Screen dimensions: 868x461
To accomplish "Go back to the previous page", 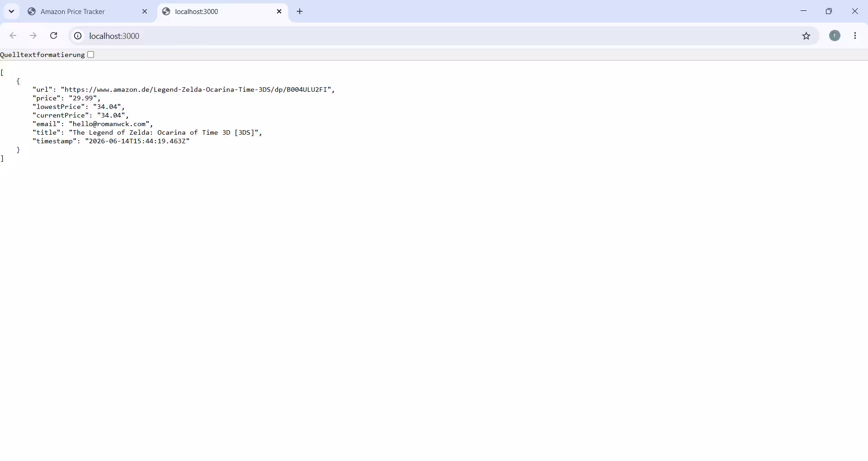I will (13, 36).
